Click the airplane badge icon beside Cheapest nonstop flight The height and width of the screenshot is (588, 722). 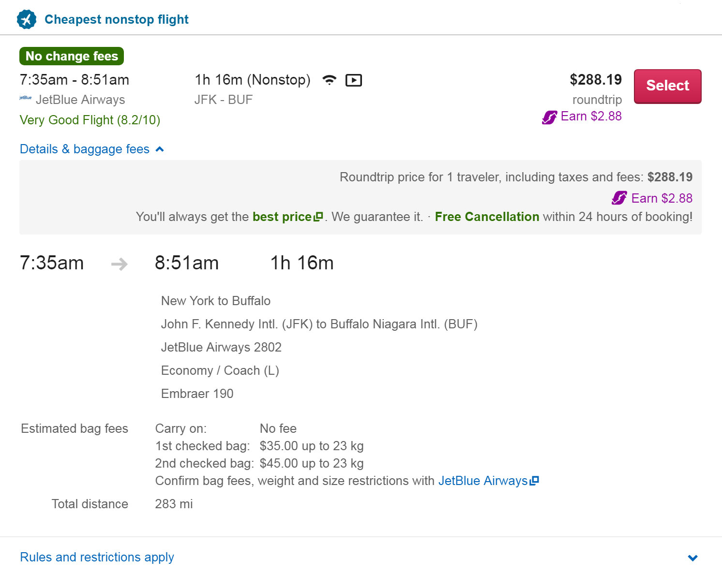pos(27,19)
